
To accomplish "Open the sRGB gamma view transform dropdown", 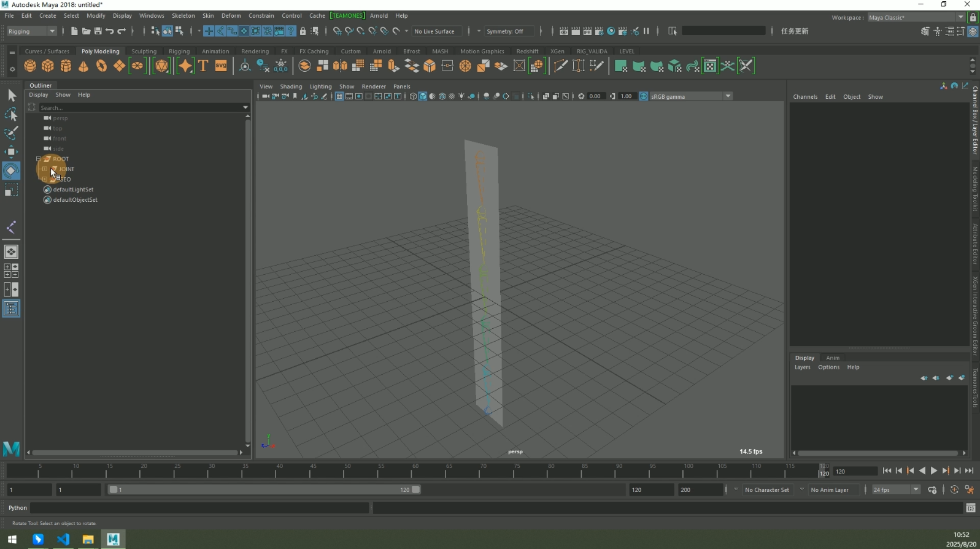I will point(728,96).
